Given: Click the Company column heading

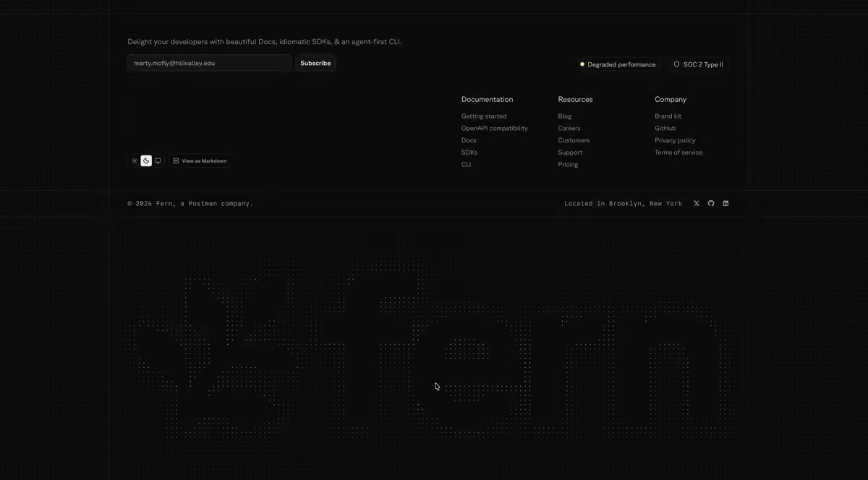Looking at the screenshot, I should click(671, 100).
